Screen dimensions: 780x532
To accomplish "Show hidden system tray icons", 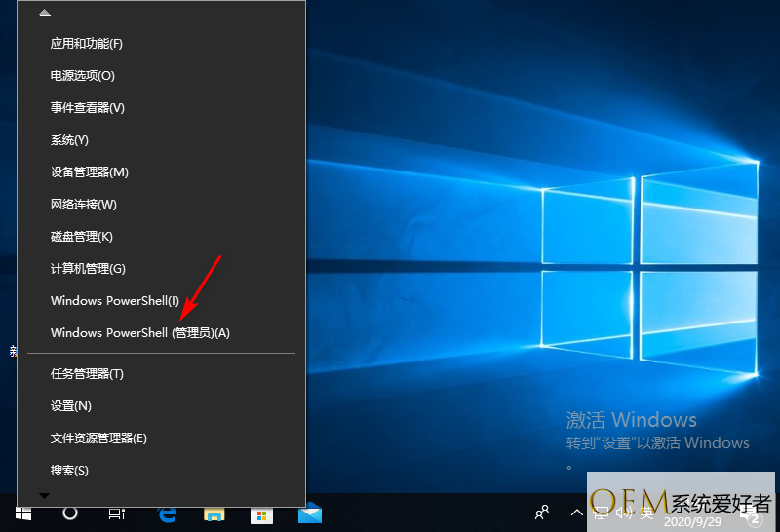I will (577, 513).
